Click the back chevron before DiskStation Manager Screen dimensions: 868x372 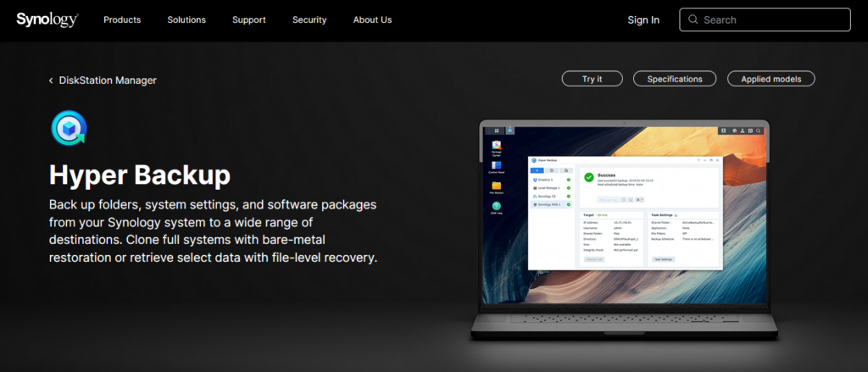(51, 81)
